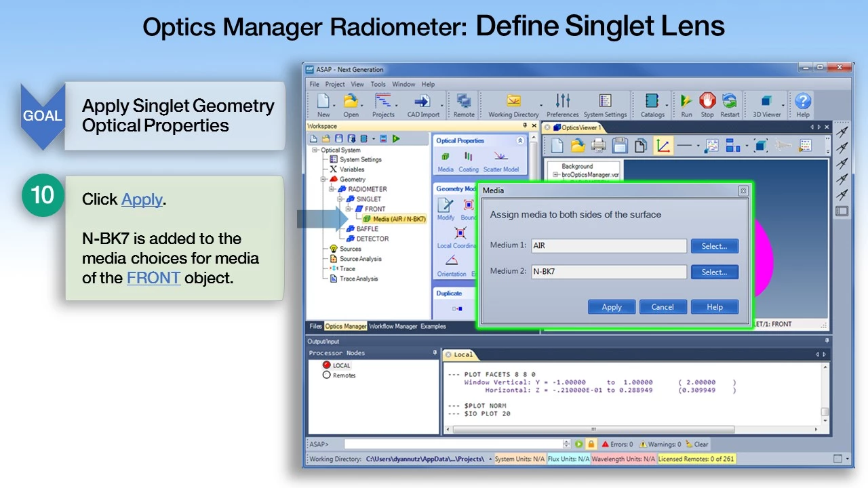Switch to the Workflow Manager tab
The width and height of the screenshot is (868, 488).
click(393, 327)
